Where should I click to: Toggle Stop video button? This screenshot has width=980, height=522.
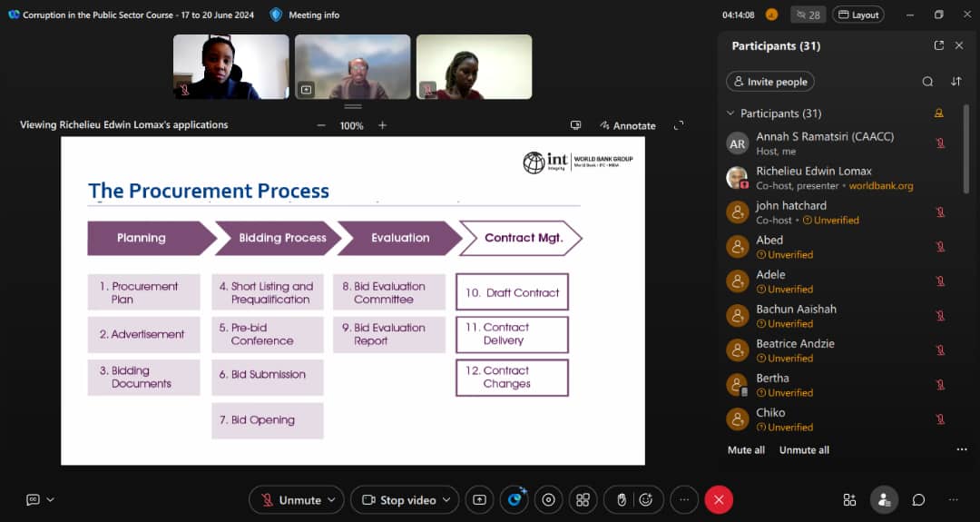tap(398, 499)
